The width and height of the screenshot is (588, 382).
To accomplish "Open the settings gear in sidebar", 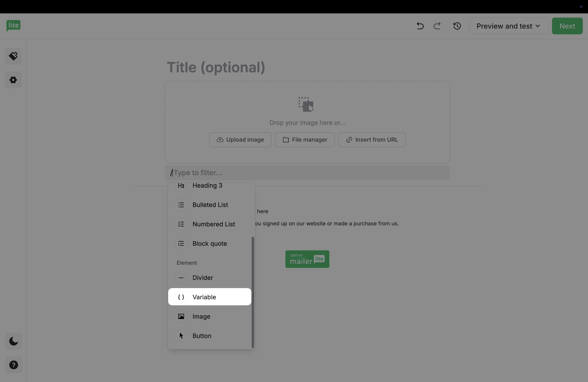I will 13,80.
